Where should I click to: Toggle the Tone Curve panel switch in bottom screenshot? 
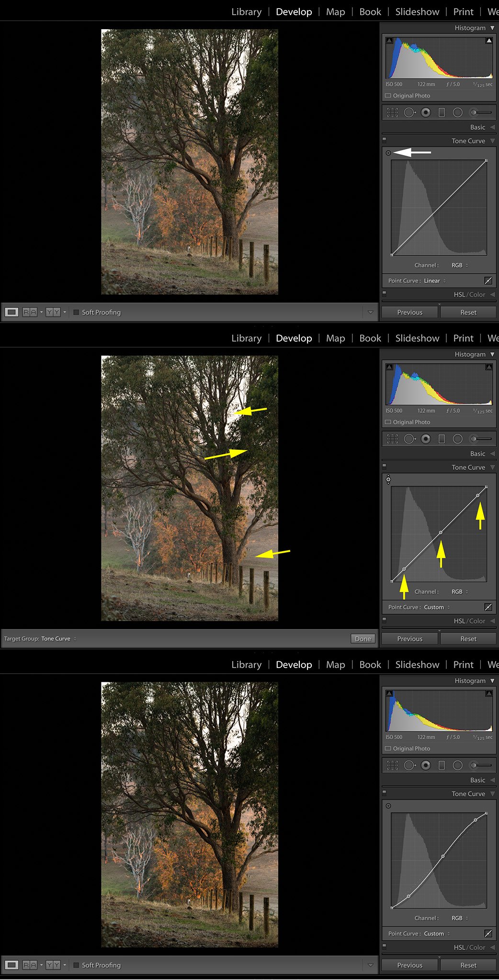tap(384, 792)
